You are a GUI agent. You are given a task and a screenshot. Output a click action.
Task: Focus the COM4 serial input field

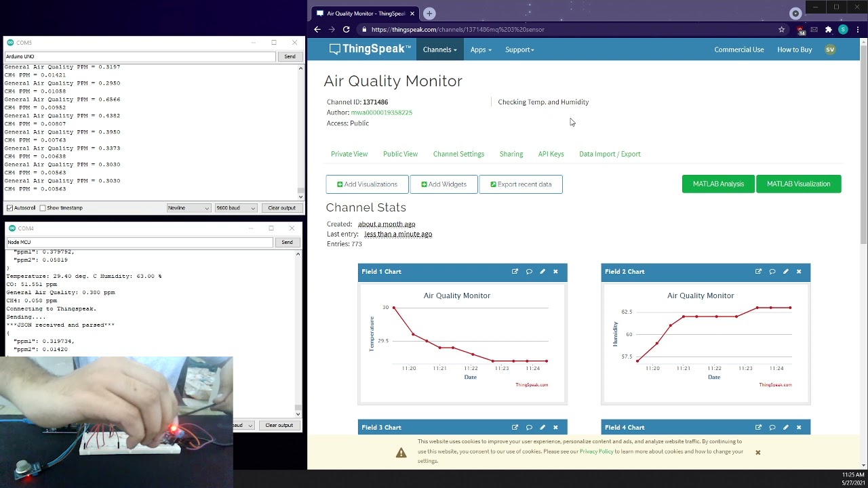[140, 242]
